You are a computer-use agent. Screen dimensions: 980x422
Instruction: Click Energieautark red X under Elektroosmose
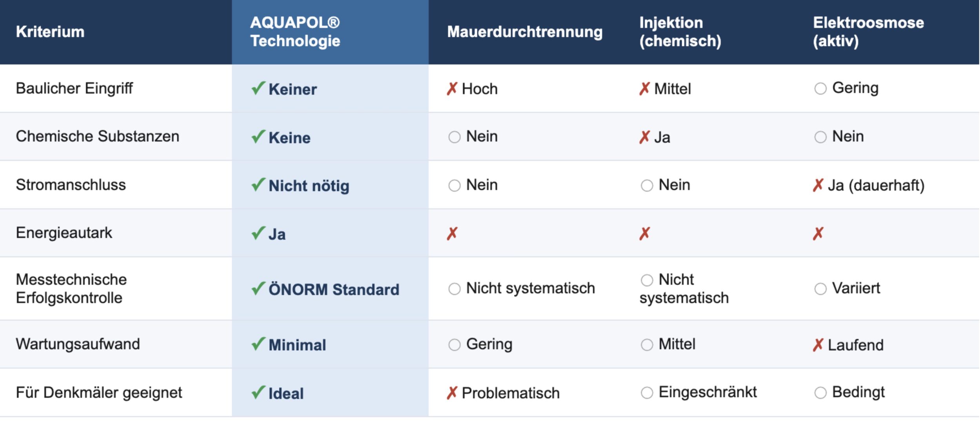click(818, 234)
